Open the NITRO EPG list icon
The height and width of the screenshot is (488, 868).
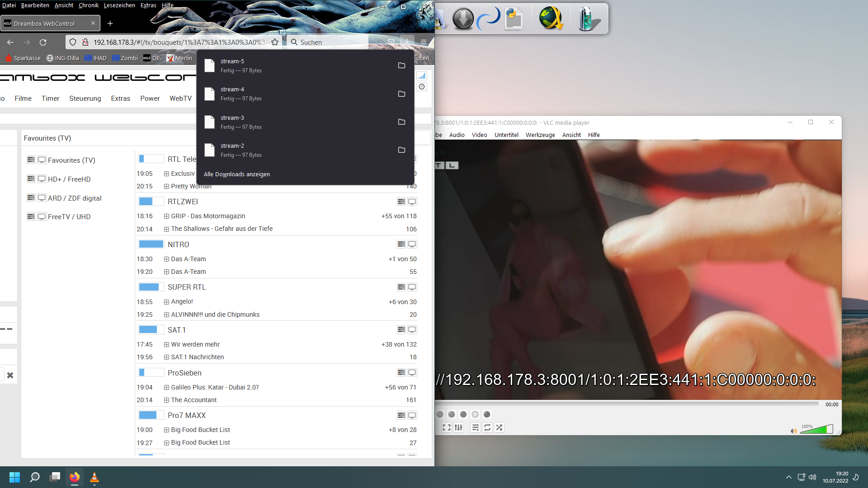tap(401, 244)
